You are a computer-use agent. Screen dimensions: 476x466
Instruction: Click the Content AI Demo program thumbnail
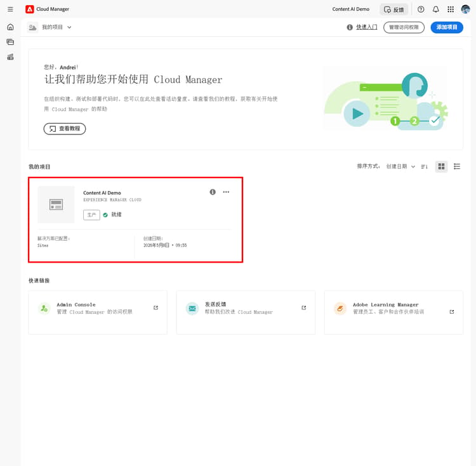pos(56,205)
